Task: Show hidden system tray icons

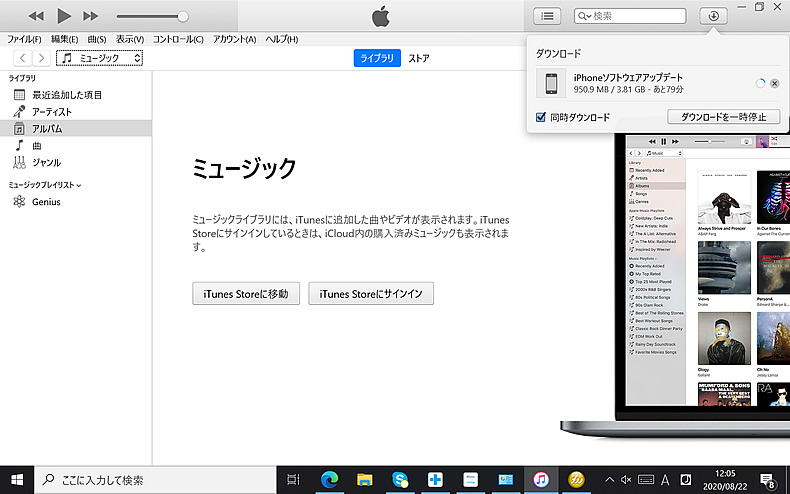Action: [x=609, y=479]
